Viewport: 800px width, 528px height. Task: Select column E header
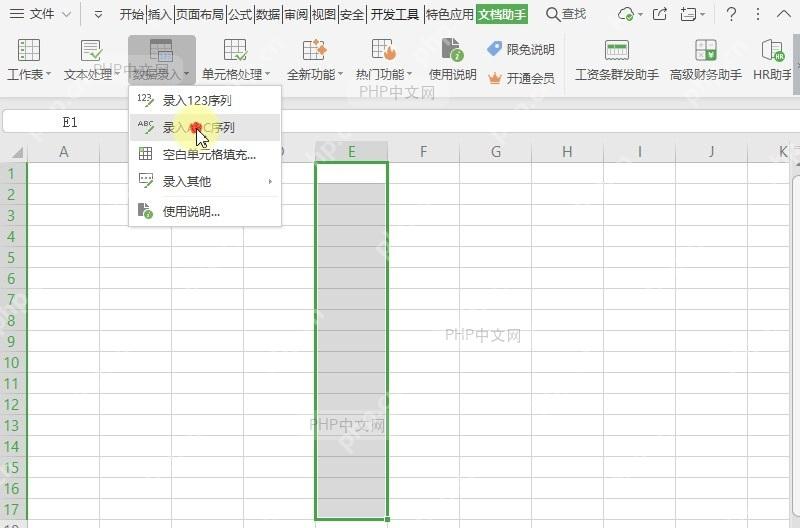(x=352, y=152)
